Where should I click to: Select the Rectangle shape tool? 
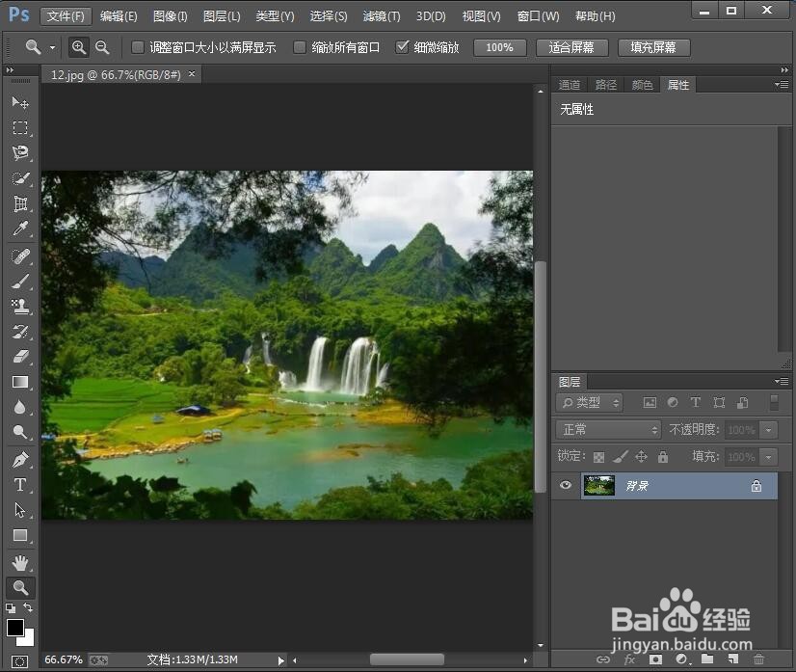point(20,535)
